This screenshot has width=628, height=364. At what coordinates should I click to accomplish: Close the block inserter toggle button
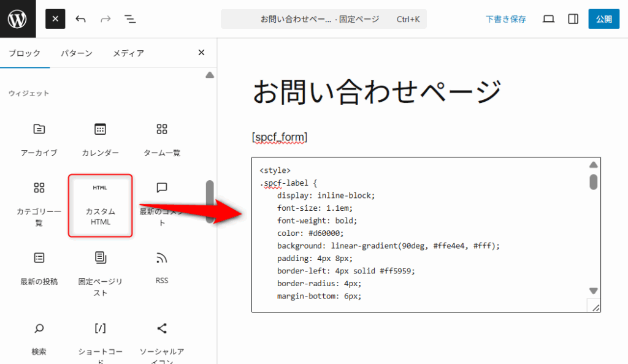[x=55, y=19]
